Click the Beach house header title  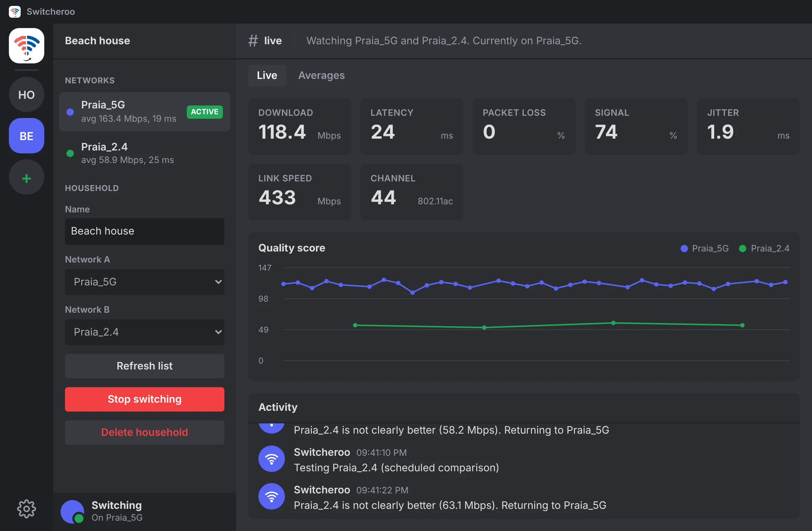97,41
